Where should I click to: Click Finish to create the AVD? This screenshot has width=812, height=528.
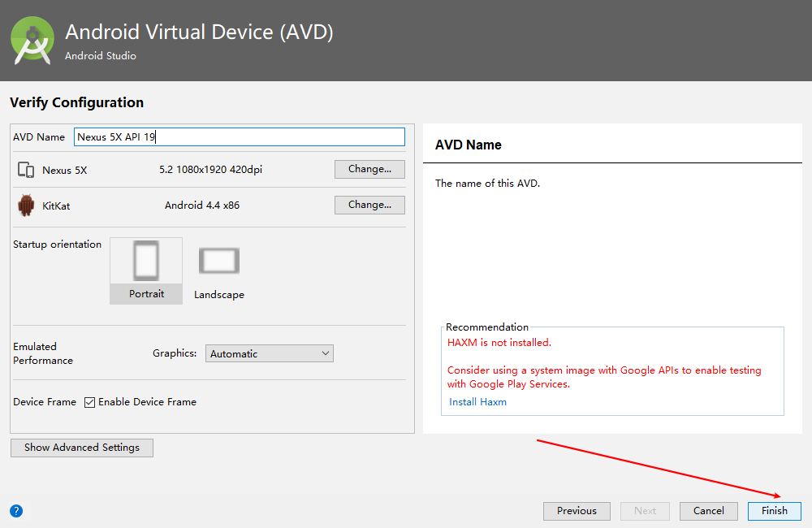click(x=775, y=511)
